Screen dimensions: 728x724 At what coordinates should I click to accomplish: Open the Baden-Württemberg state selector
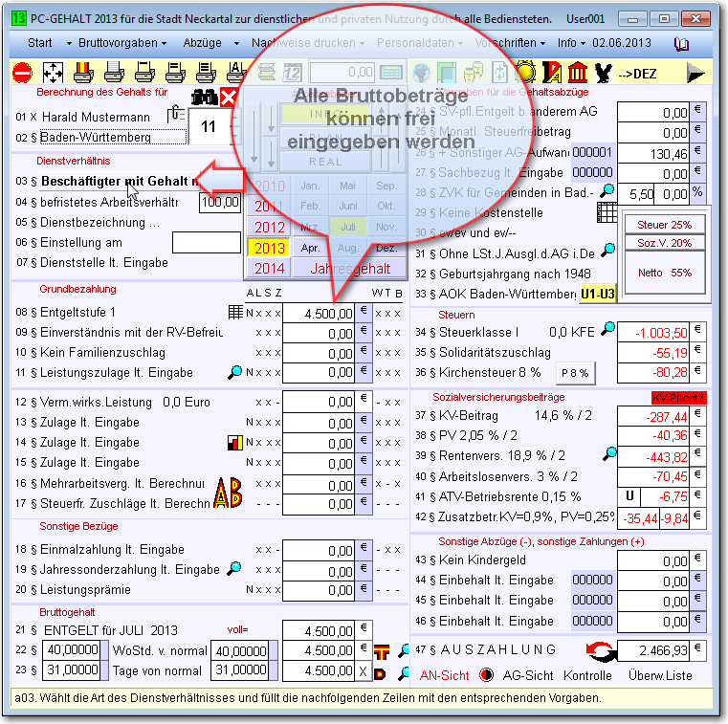click(x=113, y=138)
